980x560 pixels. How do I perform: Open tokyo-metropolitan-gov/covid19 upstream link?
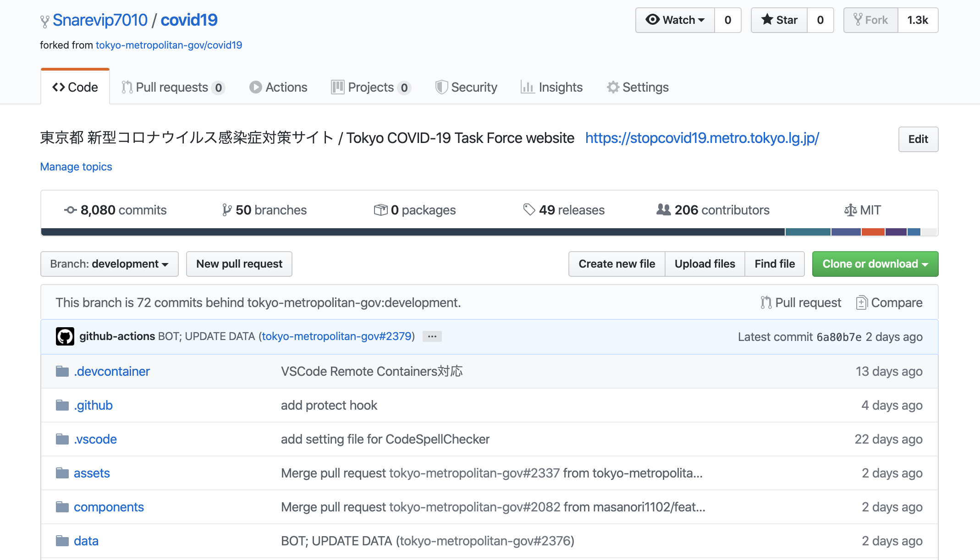169,45
